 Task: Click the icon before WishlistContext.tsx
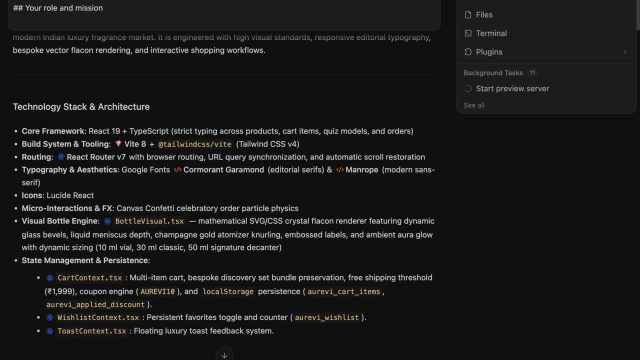pos(50,318)
